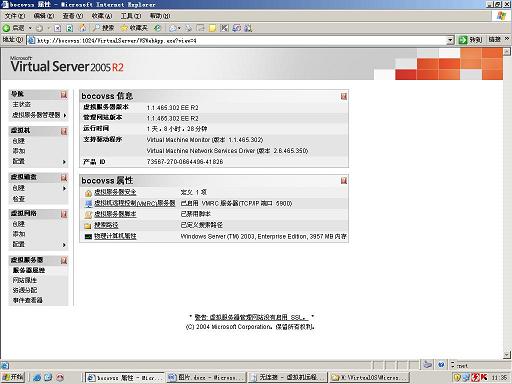Open the 虚拟服务器安全 link
The width and height of the screenshot is (512, 384).
click(115, 192)
